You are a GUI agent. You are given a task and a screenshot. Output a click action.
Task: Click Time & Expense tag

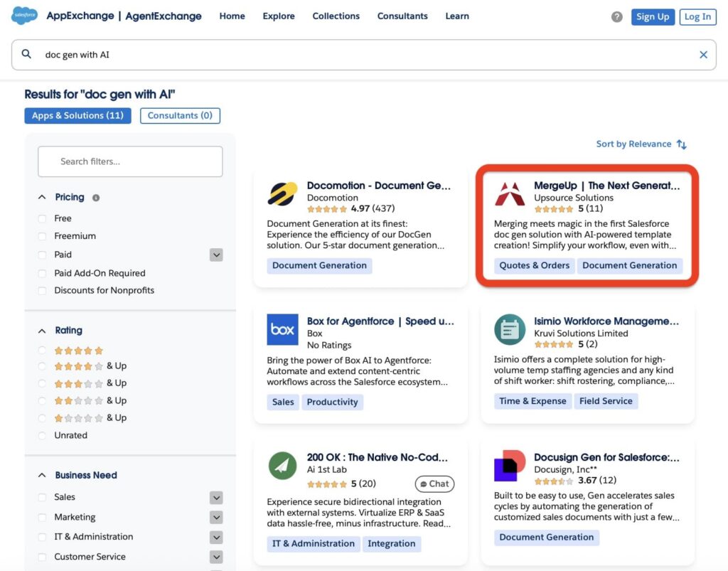tap(532, 401)
